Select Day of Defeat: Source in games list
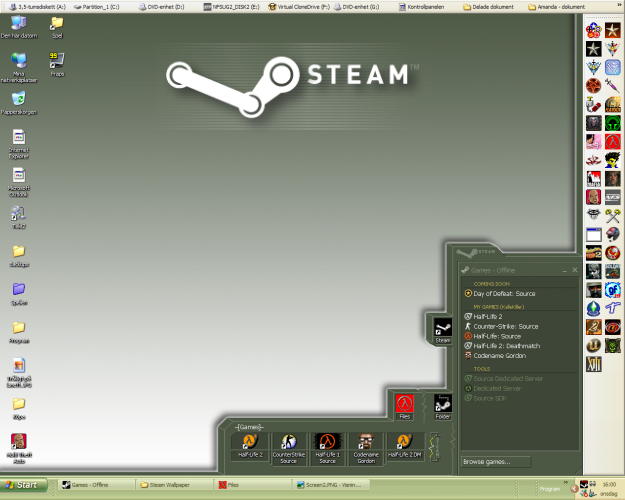 coord(505,293)
